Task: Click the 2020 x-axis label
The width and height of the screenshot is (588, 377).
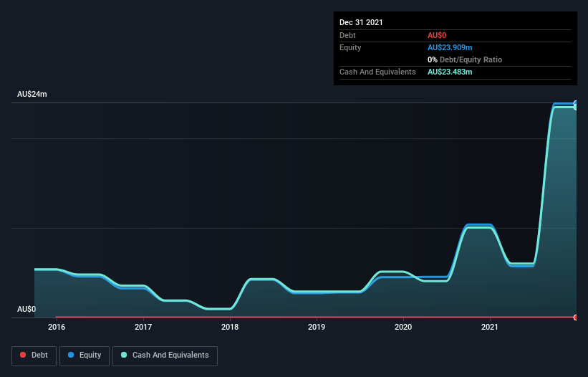Action: [x=403, y=327]
